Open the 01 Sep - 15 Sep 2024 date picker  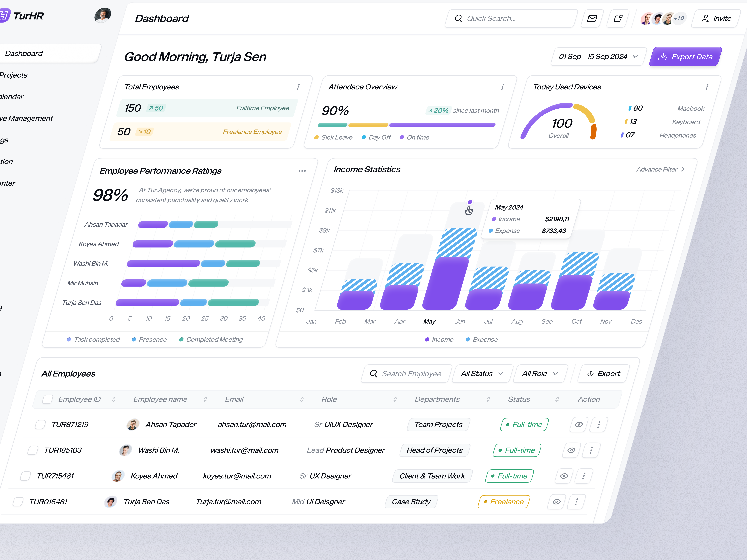pyautogui.click(x=597, y=56)
